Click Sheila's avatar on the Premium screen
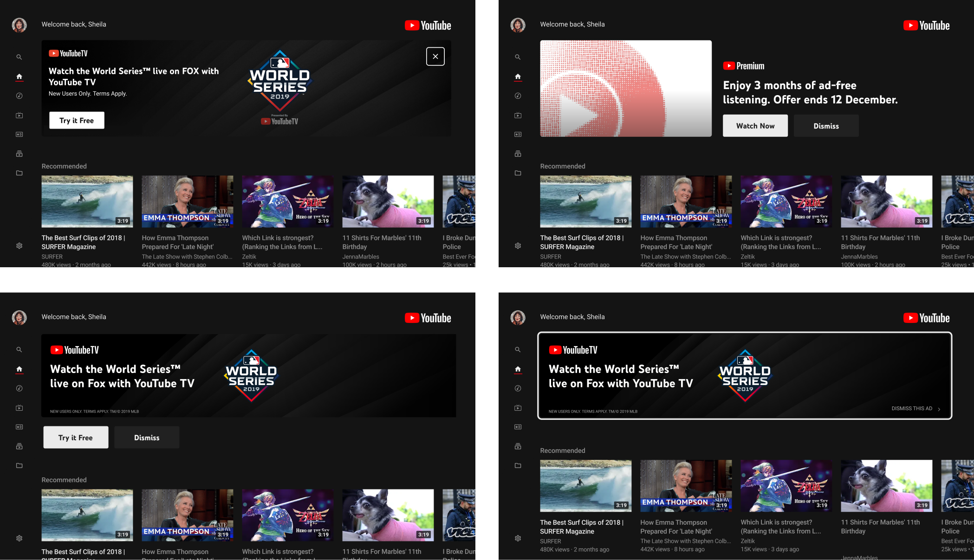Viewport: 974px width, 560px height. [518, 25]
